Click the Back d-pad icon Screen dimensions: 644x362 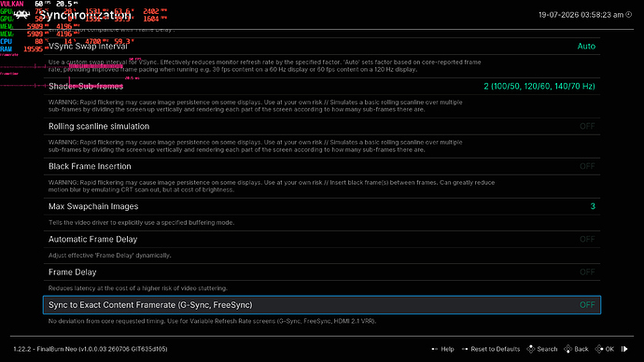coord(568,349)
